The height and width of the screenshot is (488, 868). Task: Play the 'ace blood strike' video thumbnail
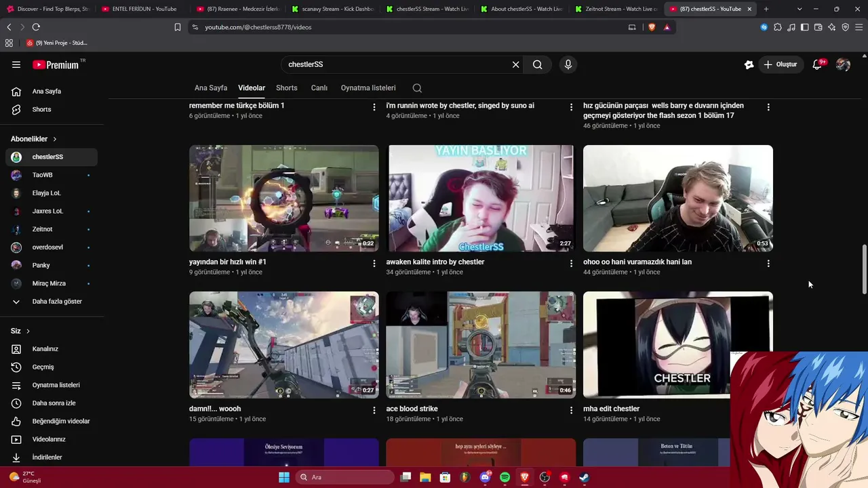click(481, 345)
